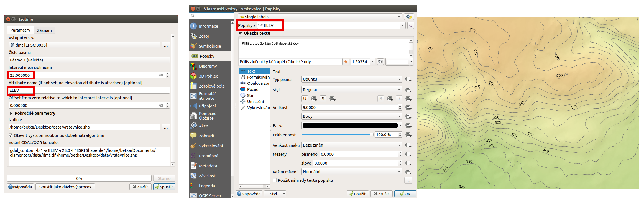Open the Metadata section icon
The height and width of the screenshot is (205, 644).
[193, 166]
